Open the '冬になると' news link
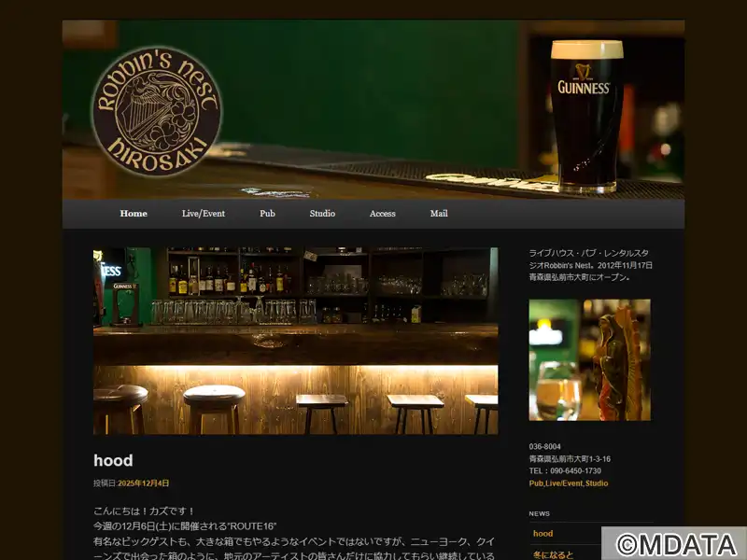This screenshot has height=560, width=747. (553, 554)
